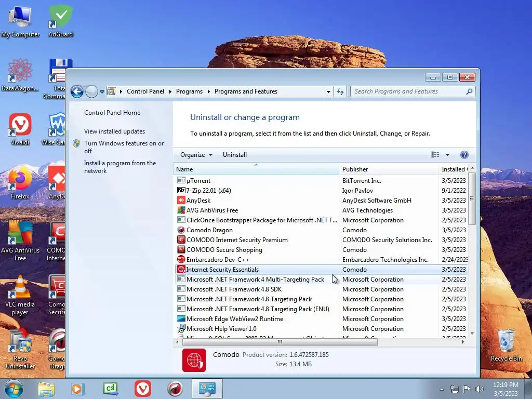Expand arrow after Control Panel breadcrumb

[x=170, y=91]
